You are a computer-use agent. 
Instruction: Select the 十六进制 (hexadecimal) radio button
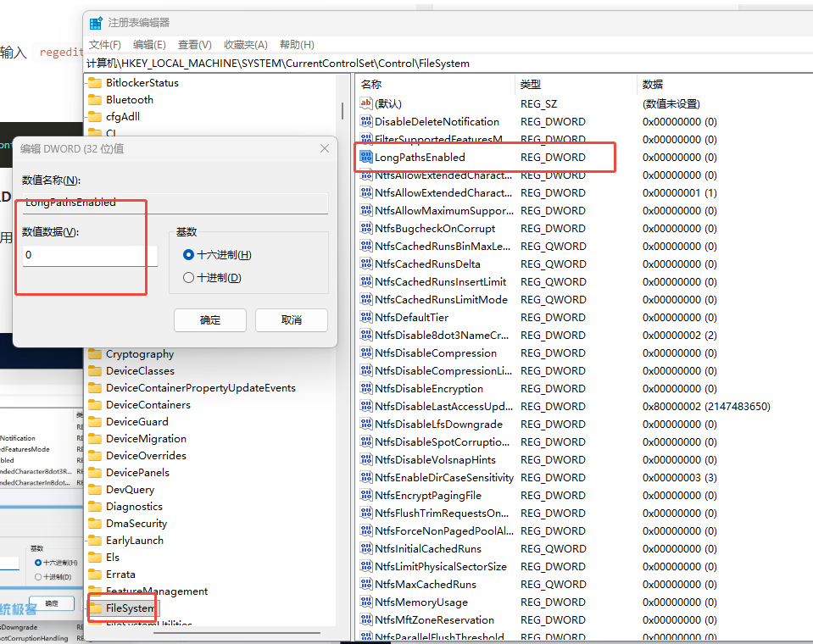click(x=189, y=255)
